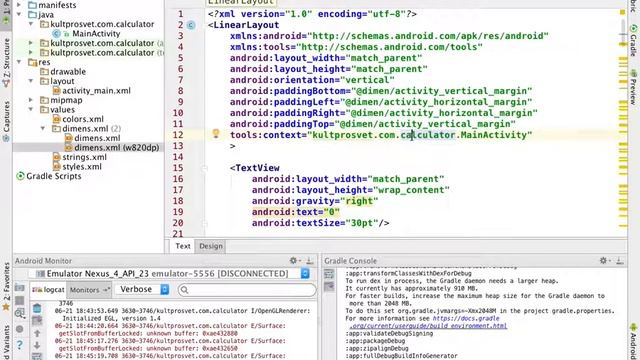Viewport: 640px width, 360px height.
Task: Select the plain dimens.xml file
Action: tap(97, 138)
